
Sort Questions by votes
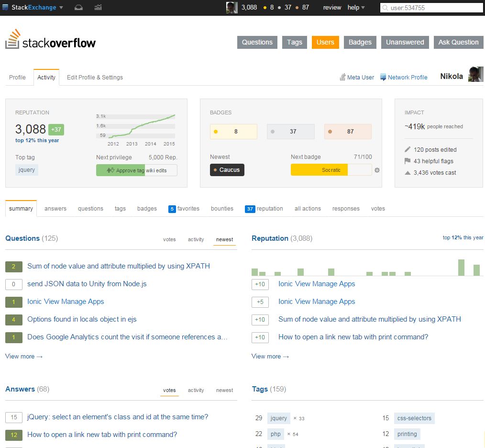coord(169,239)
